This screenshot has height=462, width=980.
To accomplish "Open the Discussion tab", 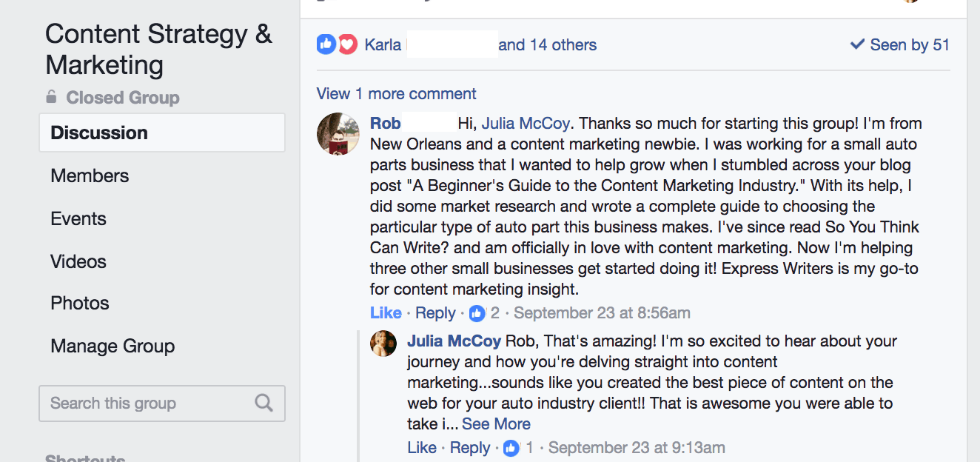I will click(x=99, y=133).
